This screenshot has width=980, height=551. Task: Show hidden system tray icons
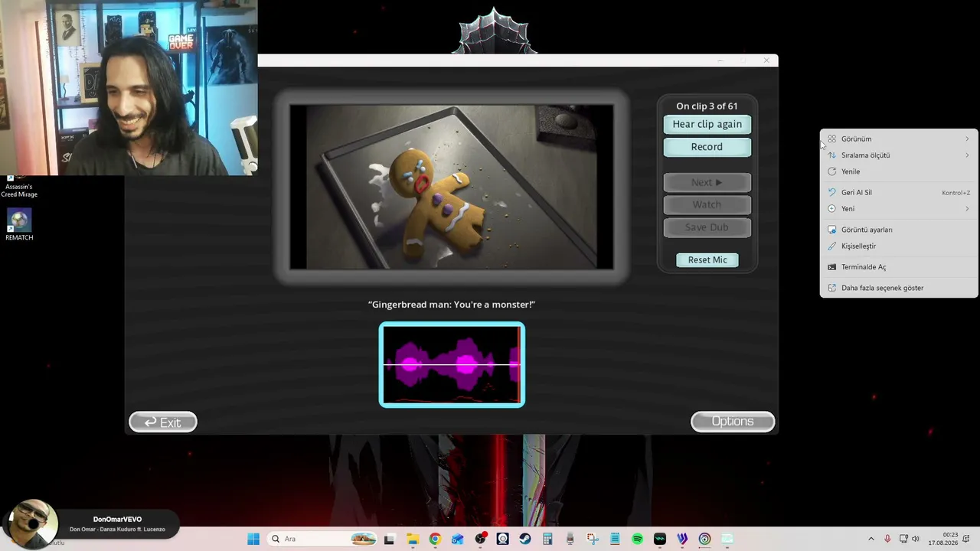pyautogui.click(x=871, y=539)
